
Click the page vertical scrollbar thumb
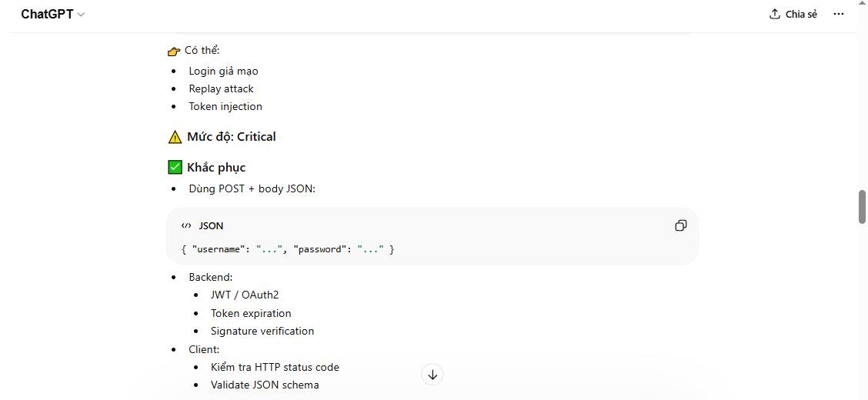pyautogui.click(x=862, y=206)
